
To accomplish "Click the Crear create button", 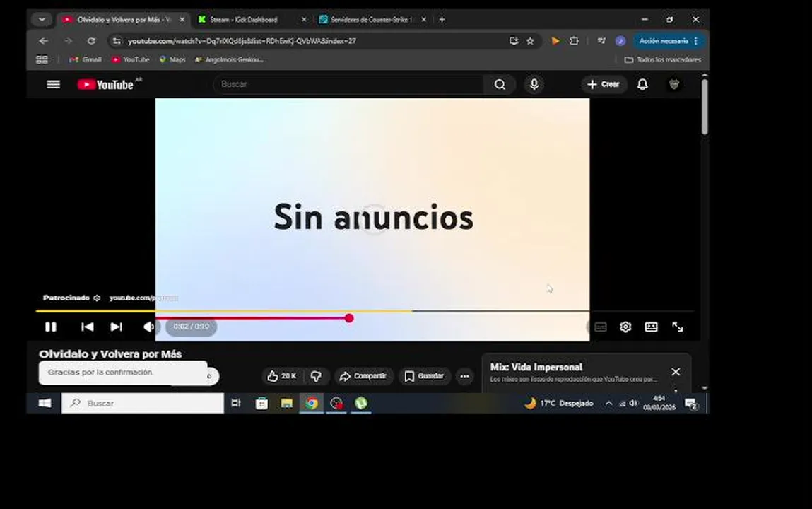I will (x=604, y=84).
